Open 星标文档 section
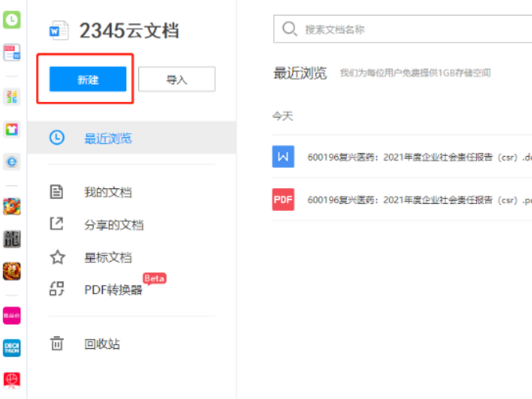 click(x=108, y=257)
